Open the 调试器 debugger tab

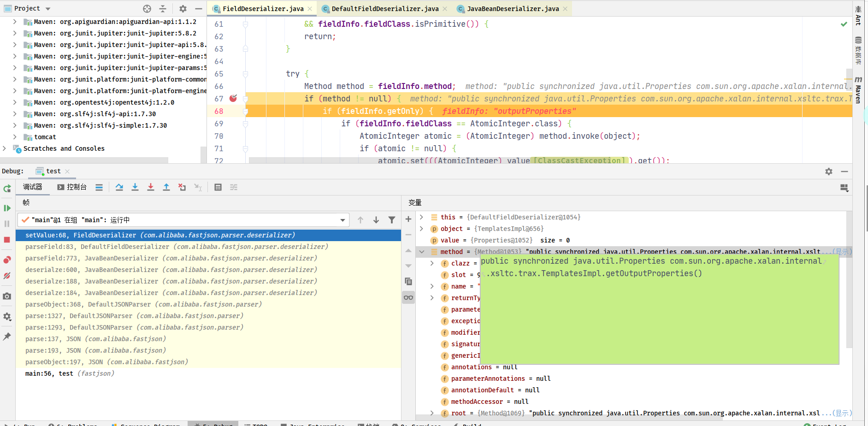[x=33, y=187]
